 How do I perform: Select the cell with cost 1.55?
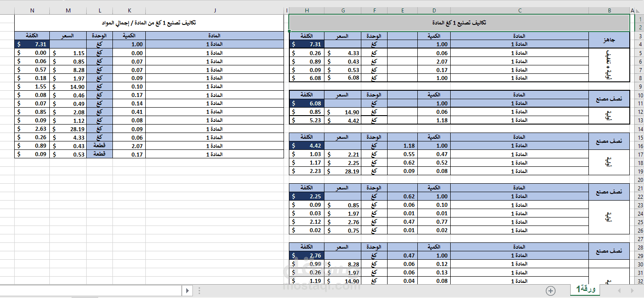coord(32,87)
